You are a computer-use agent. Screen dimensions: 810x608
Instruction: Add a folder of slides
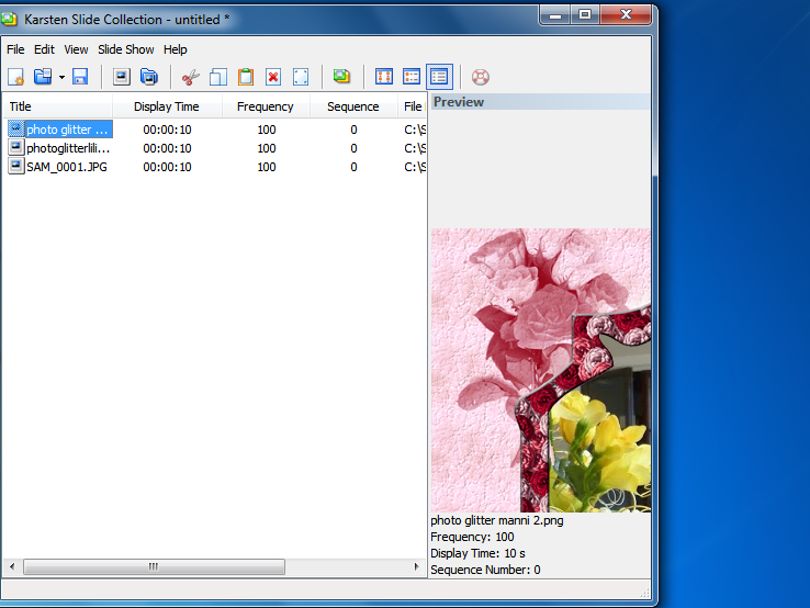pyautogui.click(x=149, y=77)
